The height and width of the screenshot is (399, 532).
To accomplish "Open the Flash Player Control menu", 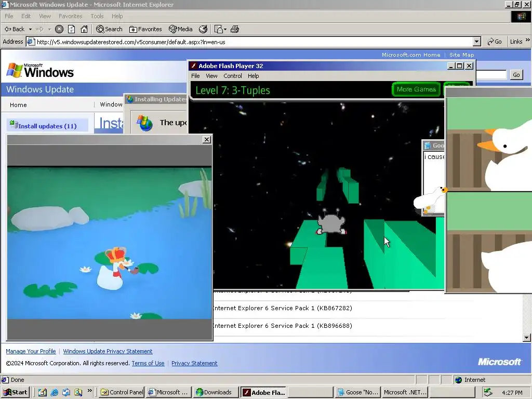I will [232, 76].
